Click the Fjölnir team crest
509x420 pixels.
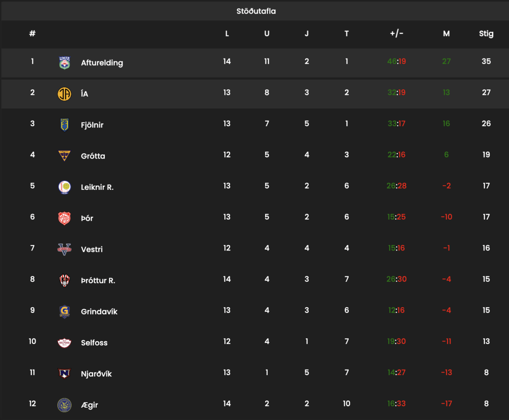(64, 125)
